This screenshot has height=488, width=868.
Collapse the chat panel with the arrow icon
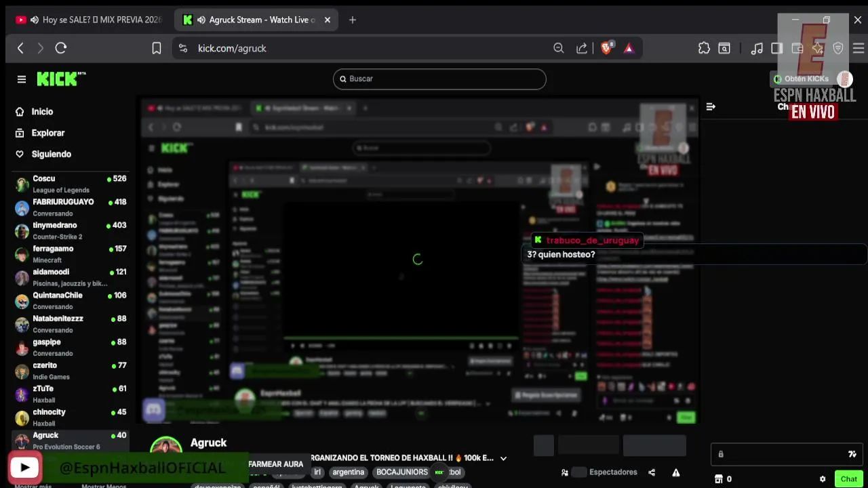pyautogui.click(x=711, y=106)
